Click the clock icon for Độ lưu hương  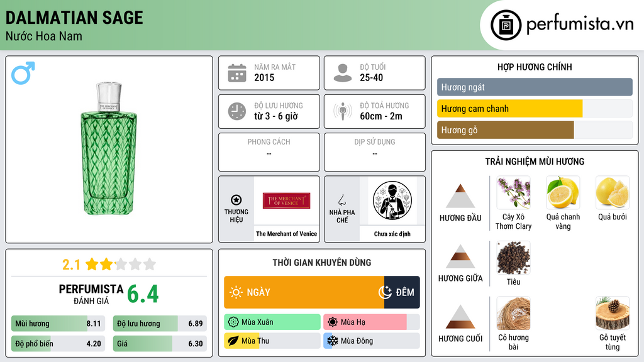click(237, 111)
